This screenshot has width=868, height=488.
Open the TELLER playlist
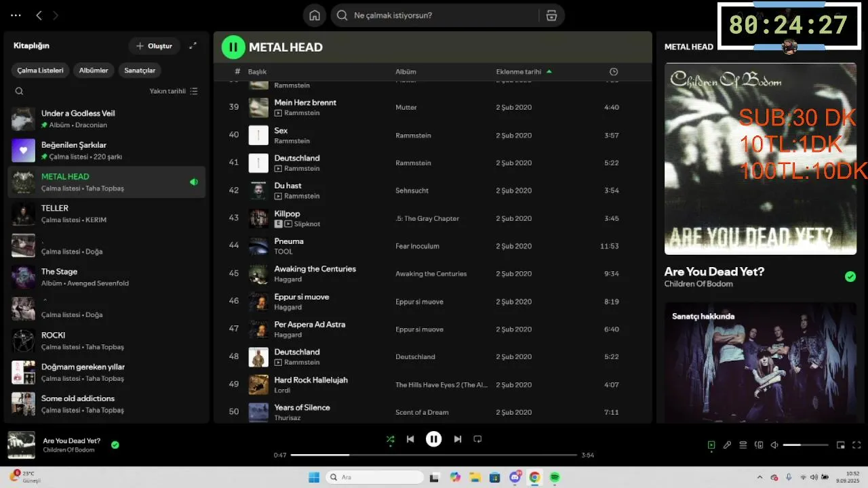106,213
